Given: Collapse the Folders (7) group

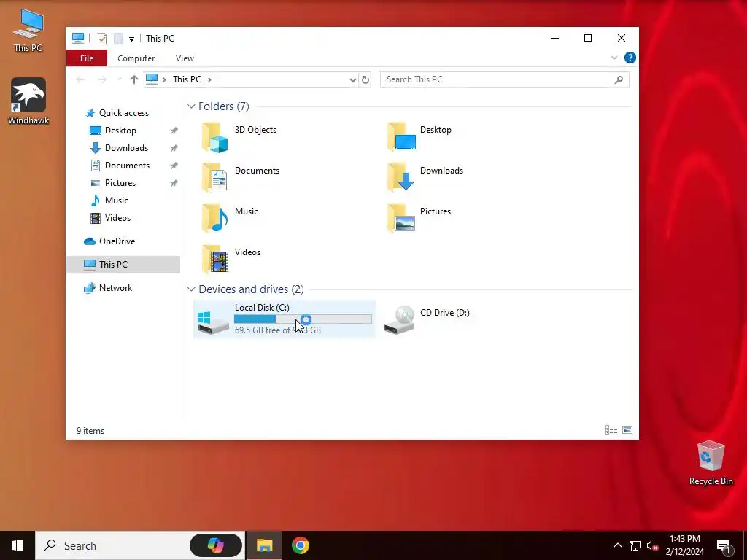Looking at the screenshot, I should 191,106.
